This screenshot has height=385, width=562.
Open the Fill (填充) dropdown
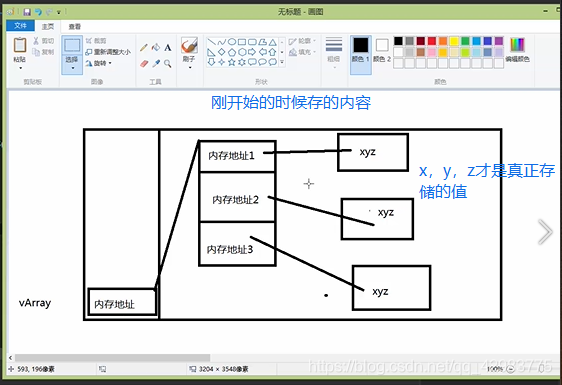pyautogui.click(x=303, y=52)
